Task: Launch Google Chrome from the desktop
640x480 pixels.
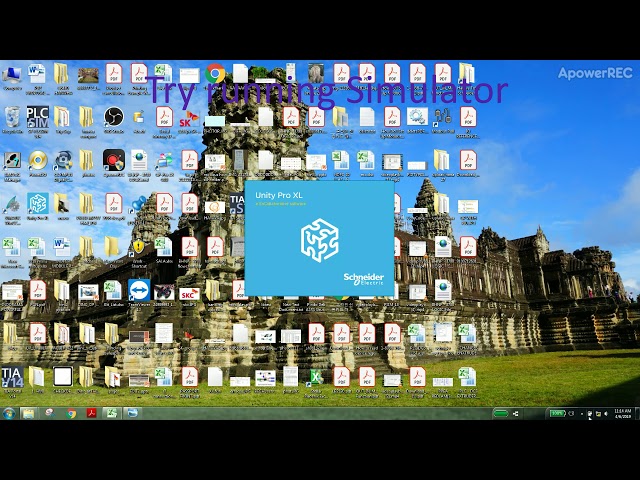Action: pos(215,73)
